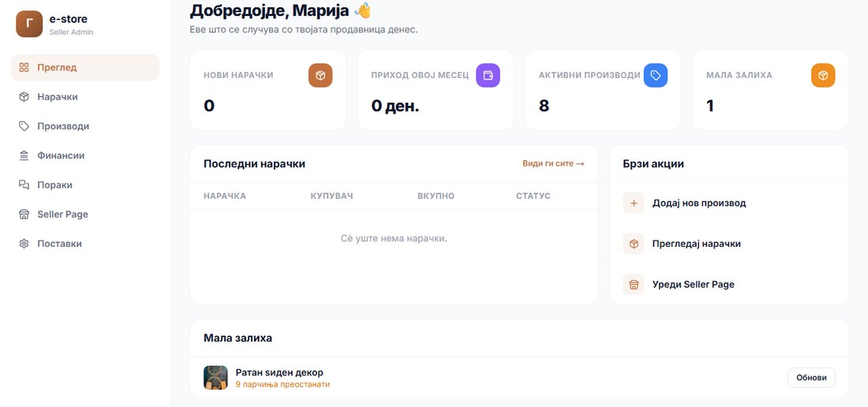The height and width of the screenshot is (407, 868).
Task: Open Поставки settings
Action: 85,243
